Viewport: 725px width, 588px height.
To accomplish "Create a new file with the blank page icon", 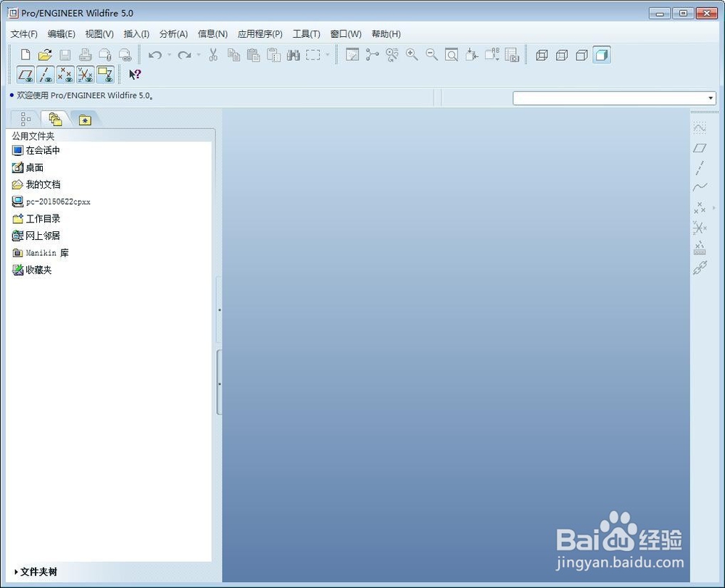I will [x=25, y=55].
